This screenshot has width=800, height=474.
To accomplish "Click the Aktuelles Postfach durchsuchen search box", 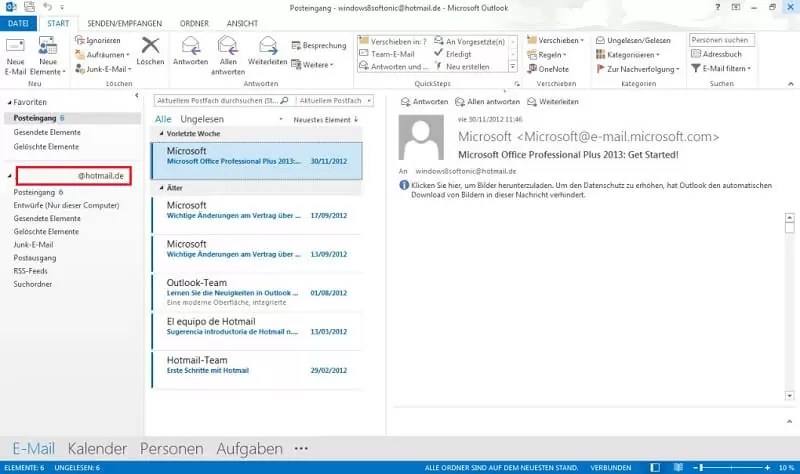I will 223,101.
